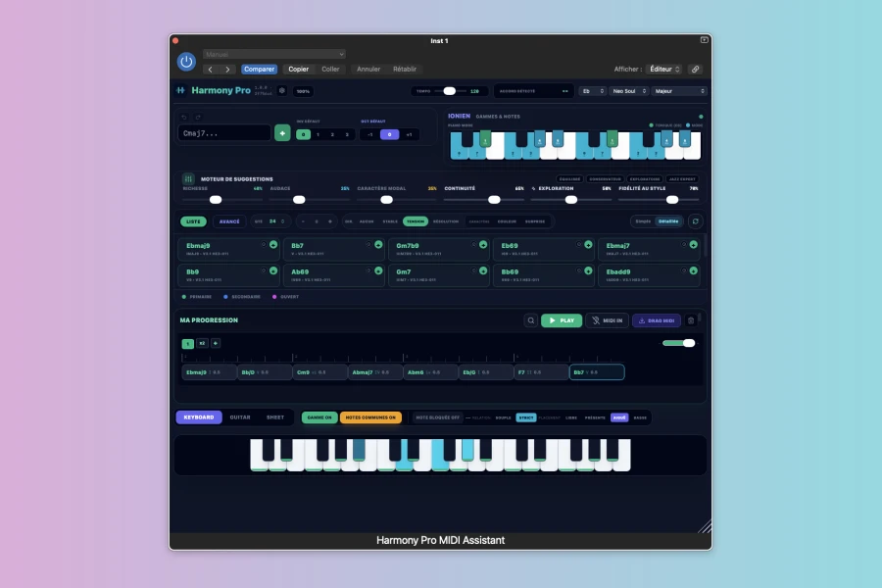Add chord with green plus button
This screenshot has width=882, height=588.
(x=282, y=133)
